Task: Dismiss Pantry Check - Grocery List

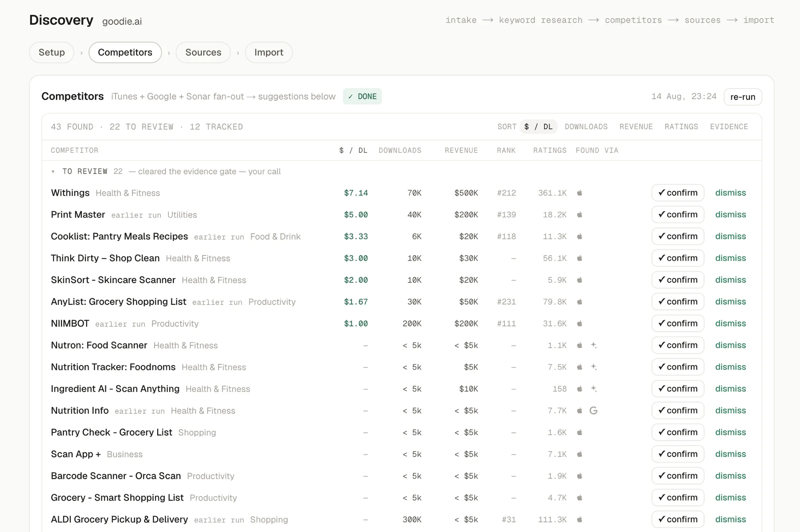Action: coord(730,432)
